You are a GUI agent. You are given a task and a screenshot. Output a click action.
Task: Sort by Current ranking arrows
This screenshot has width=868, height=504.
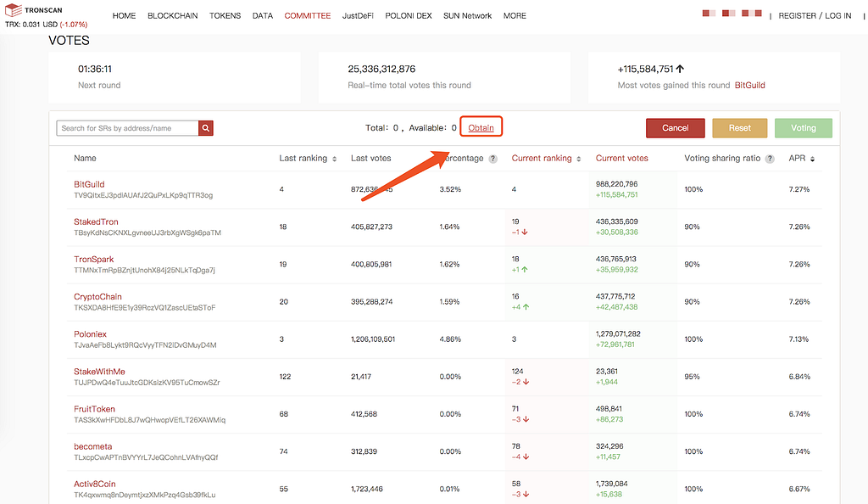tap(578, 159)
